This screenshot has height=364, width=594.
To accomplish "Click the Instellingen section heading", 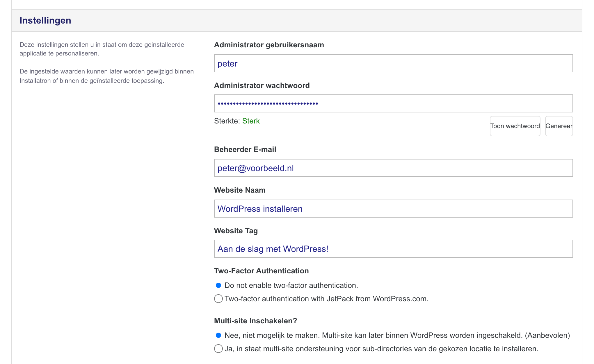I will [45, 20].
